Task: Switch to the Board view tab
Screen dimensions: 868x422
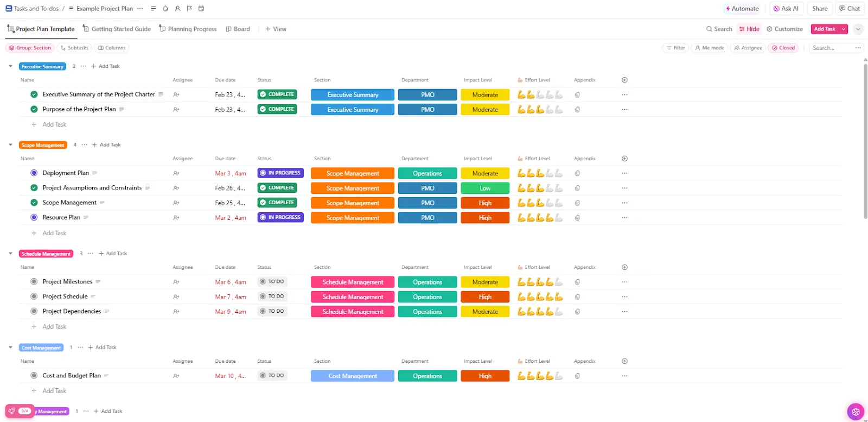Action: [238, 29]
